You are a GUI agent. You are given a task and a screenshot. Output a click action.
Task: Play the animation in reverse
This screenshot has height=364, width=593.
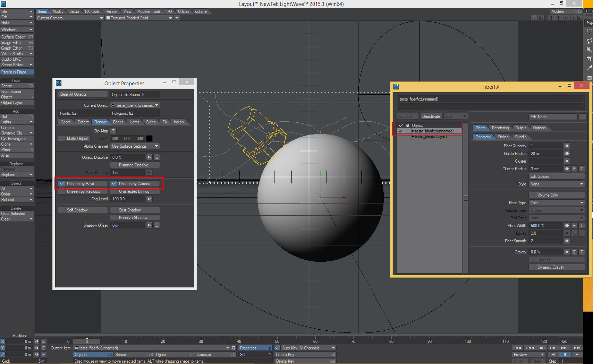pos(553,355)
